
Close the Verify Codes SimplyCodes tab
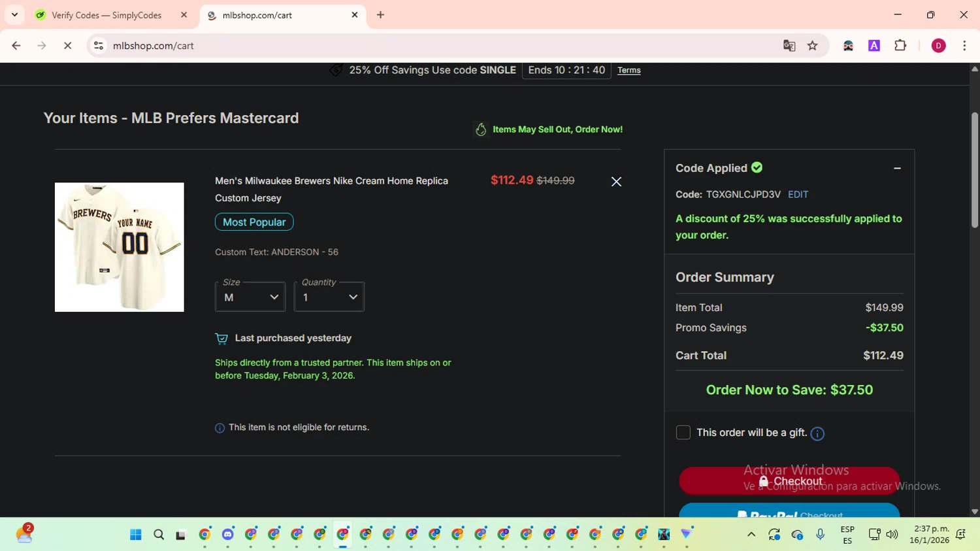[x=184, y=15]
